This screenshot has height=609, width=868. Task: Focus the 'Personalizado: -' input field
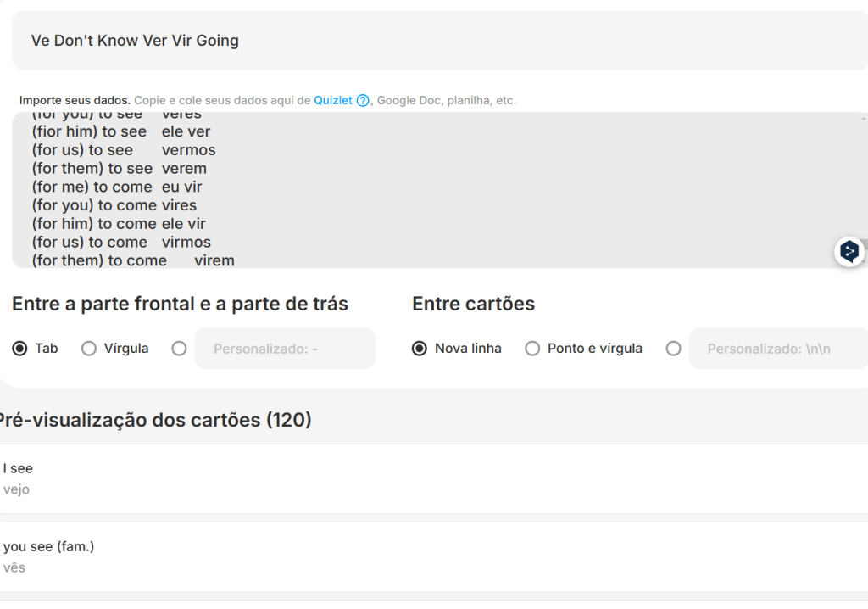click(285, 349)
